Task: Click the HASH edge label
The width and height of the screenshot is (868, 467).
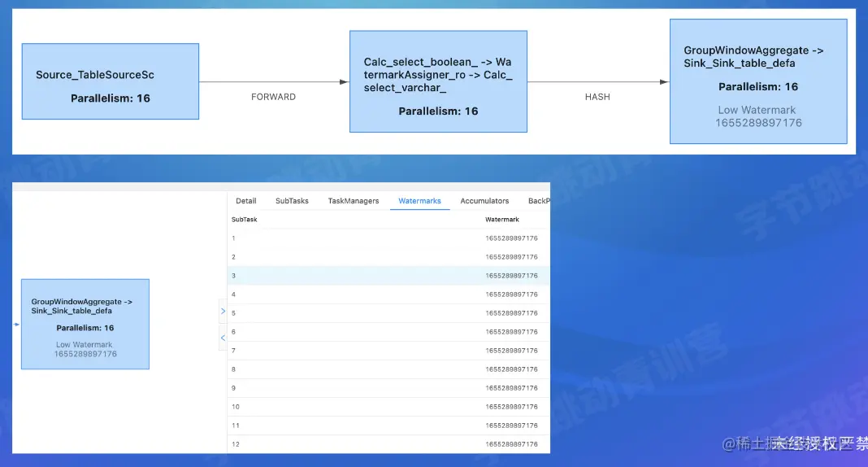Action: pyautogui.click(x=597, y=97)
